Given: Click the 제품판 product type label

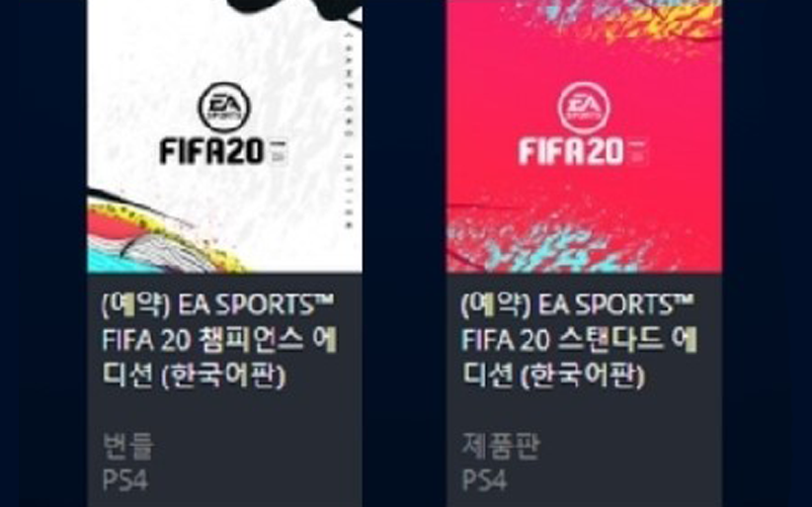Looking at the screenshot, I should tap(501, 446).
